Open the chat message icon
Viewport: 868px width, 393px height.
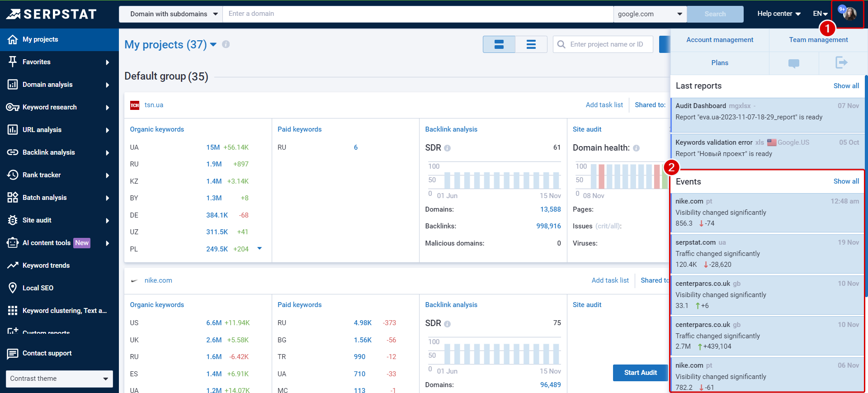point(793,63)
